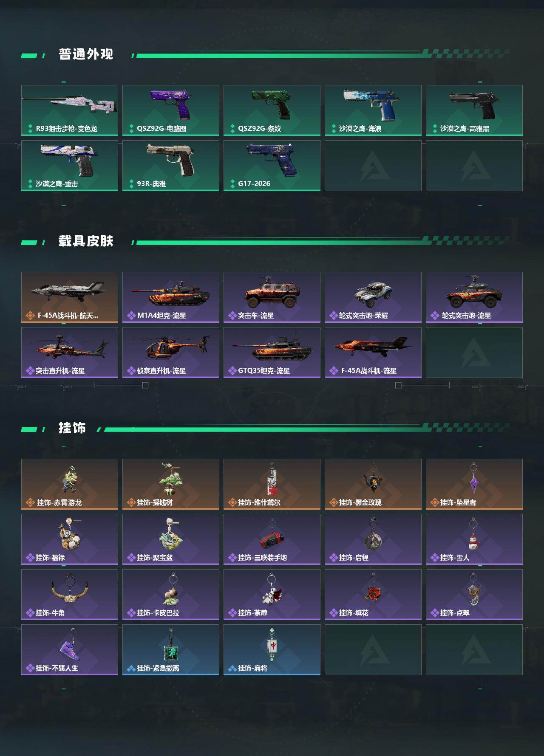This screenshot has height=756, width=544.
Task: Select the 侦察直升机-流星 helicopter skin
Action: pos(171,353)
